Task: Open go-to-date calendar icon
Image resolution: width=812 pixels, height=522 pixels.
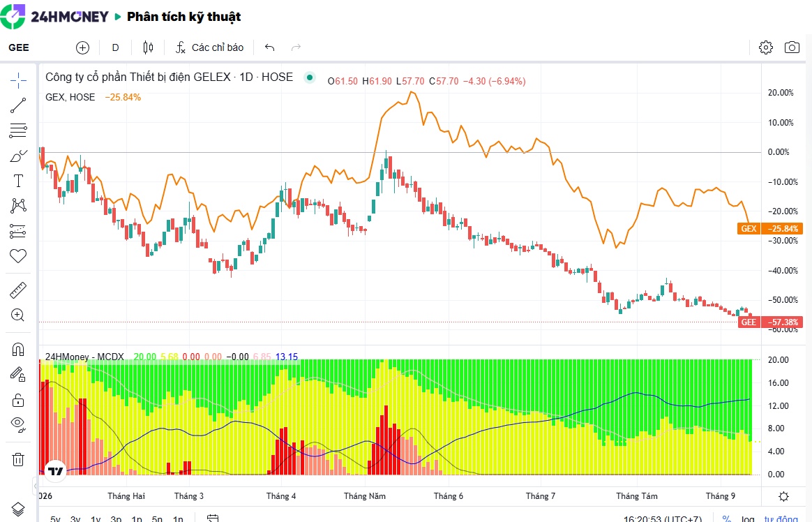Action: 213,519
